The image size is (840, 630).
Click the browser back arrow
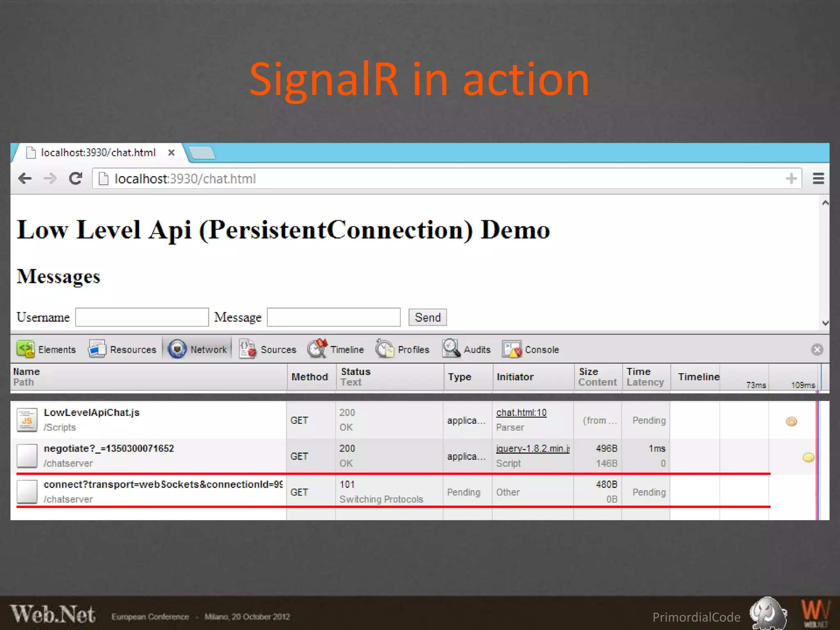[25, 178]
